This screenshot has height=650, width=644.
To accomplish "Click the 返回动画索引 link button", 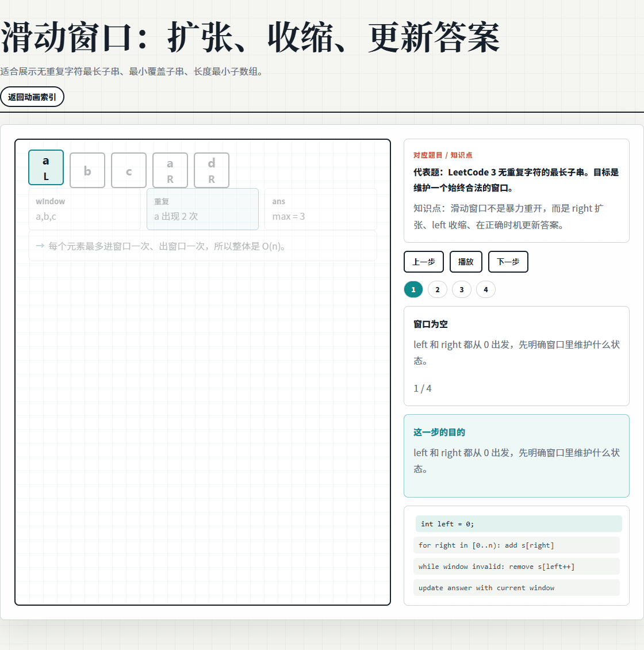I will click(32, 97).
